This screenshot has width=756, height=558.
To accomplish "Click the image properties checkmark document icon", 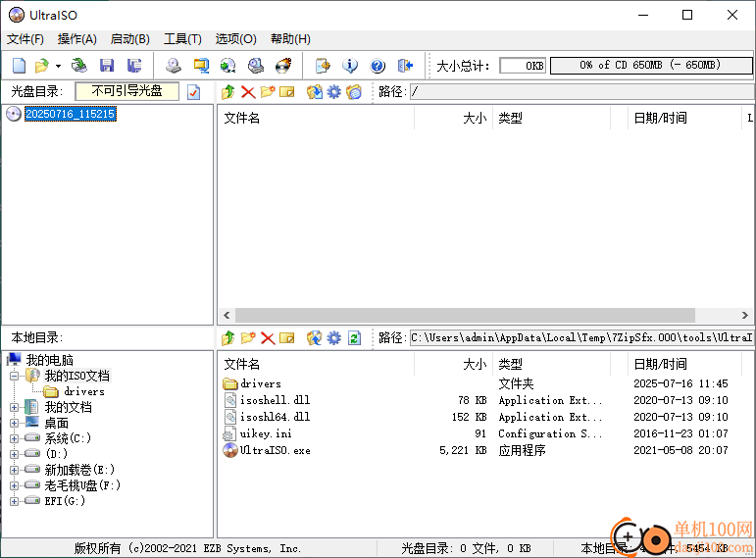I will (x=194, y=91).
